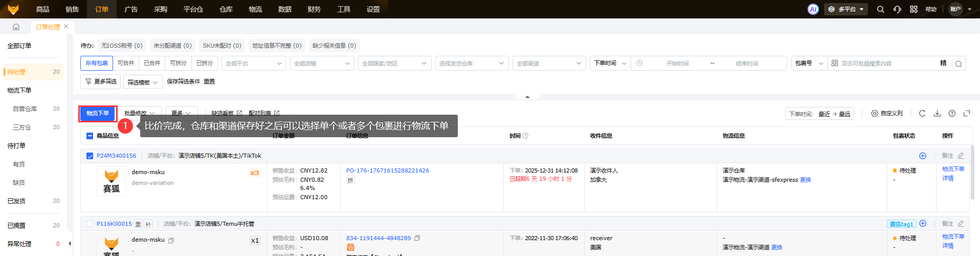Image resolution: width=980 pixels, height=256 pixels.
Task: Open 缺货看板 external link
Action: coord(227,113)
